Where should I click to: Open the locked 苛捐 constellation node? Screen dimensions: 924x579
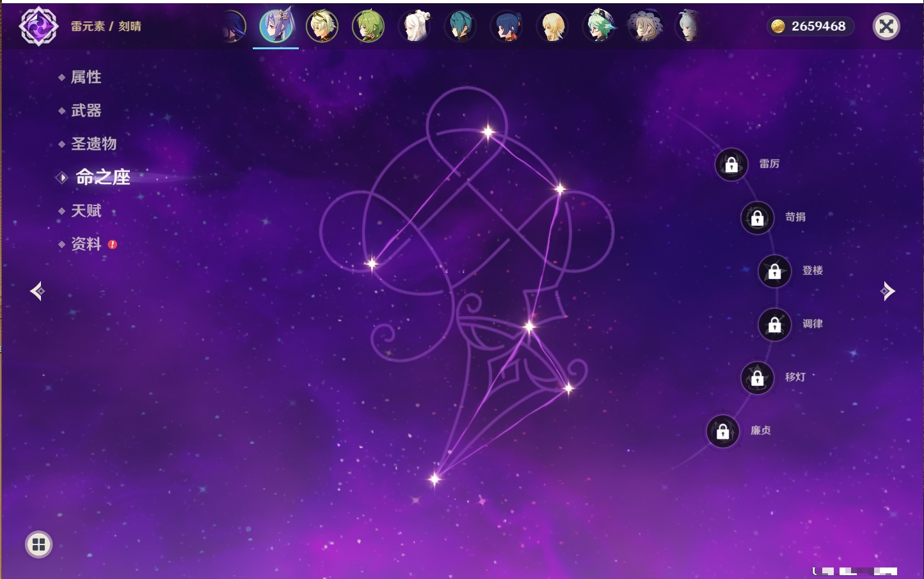pos(758,218)
